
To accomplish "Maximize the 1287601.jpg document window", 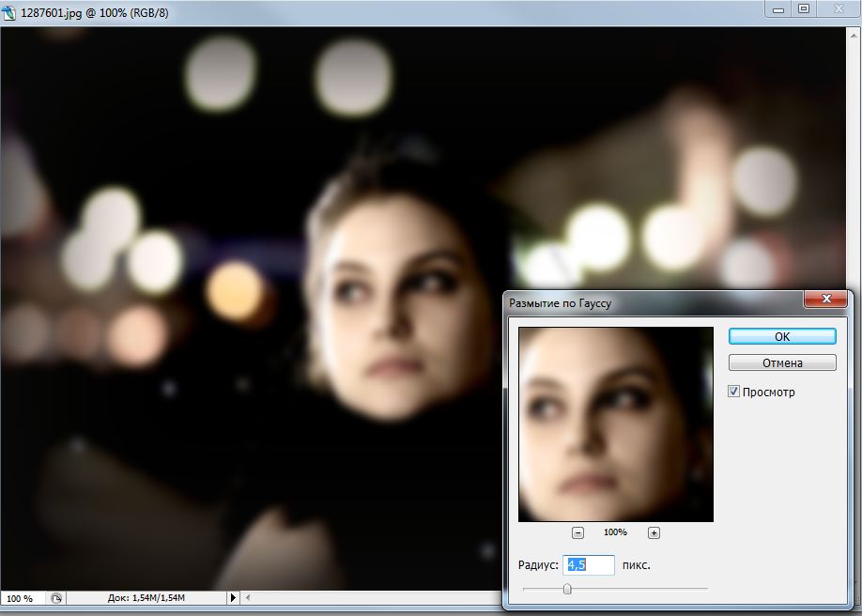I will [804, 9].
